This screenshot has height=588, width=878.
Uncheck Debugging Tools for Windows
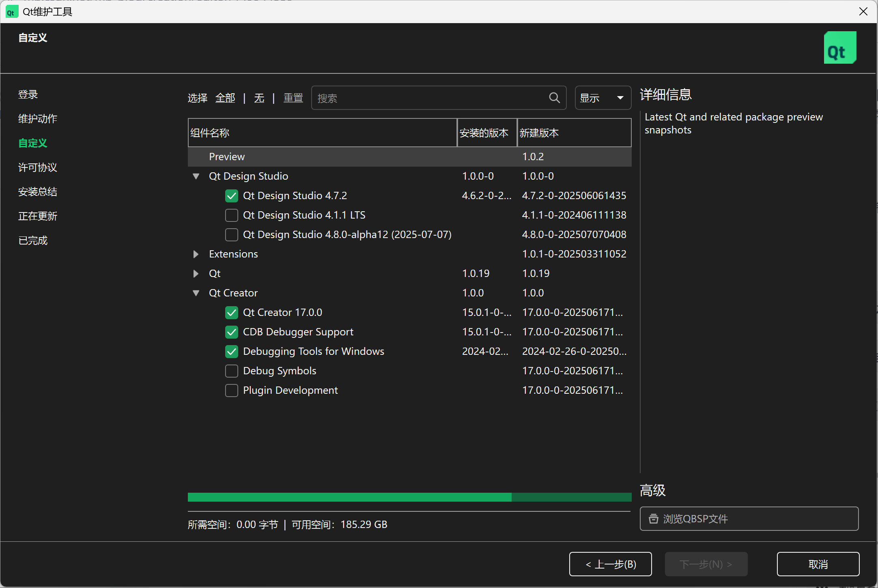click(231, 352)
